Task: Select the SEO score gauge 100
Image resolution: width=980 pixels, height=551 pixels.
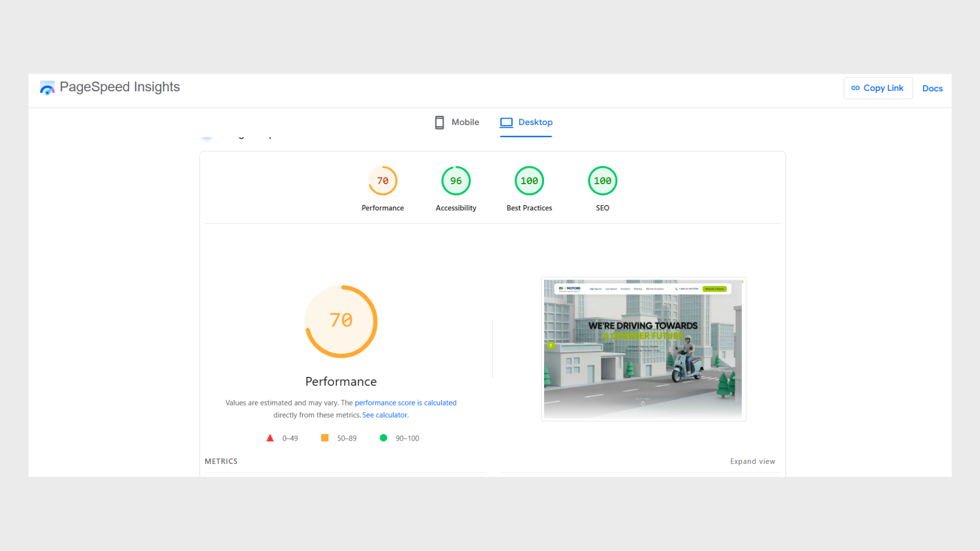Action: tap(603, 181)
